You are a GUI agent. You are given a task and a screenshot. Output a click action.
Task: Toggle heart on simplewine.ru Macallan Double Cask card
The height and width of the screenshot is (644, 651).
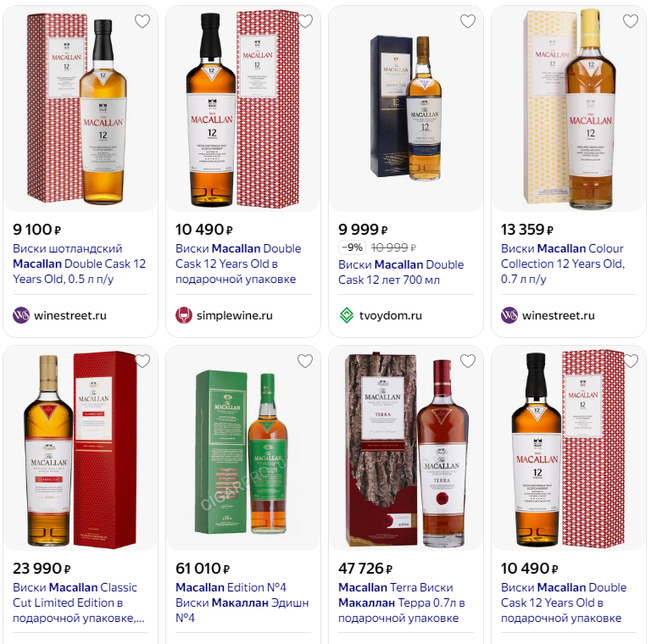tap(305, 21)
